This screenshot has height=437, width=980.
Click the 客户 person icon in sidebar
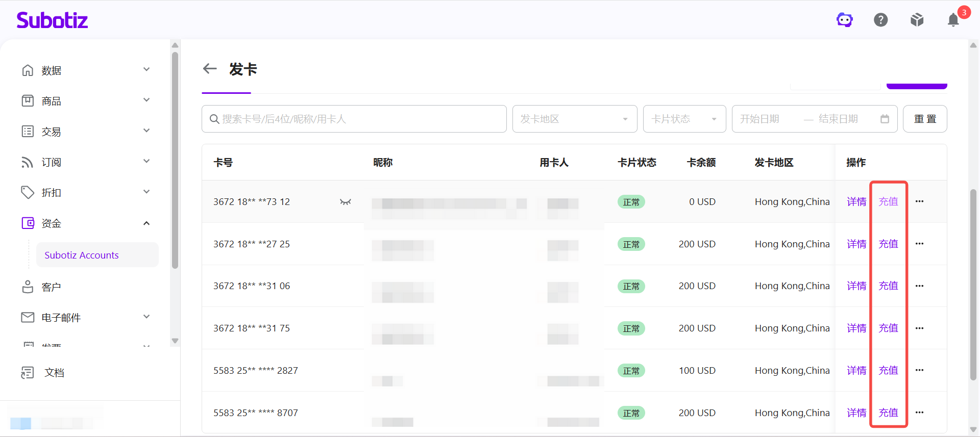click(x=28, y=287)
